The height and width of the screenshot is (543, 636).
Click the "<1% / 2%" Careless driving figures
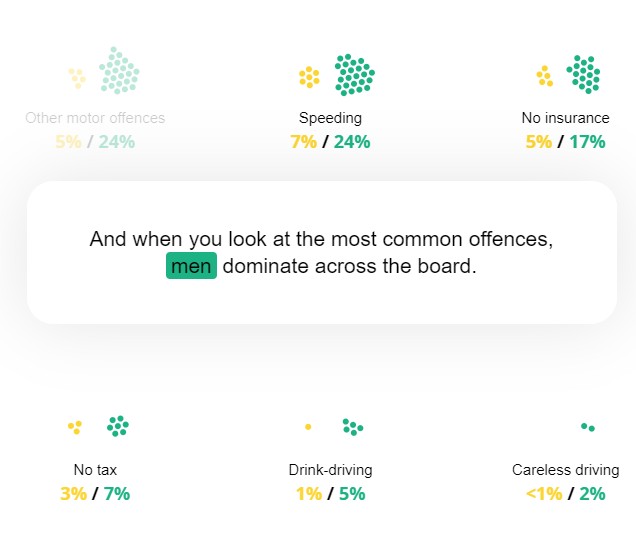[x=565, y=493]
